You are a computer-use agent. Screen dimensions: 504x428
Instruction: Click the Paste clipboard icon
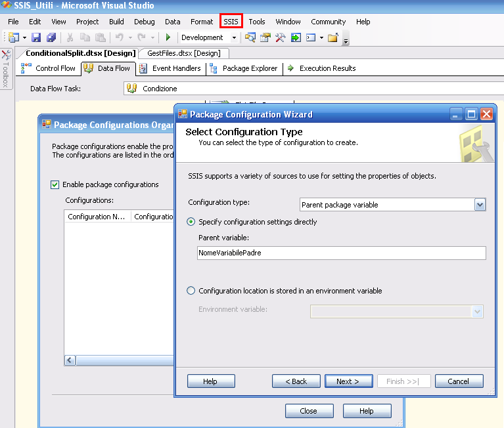(x=101, y=37)
